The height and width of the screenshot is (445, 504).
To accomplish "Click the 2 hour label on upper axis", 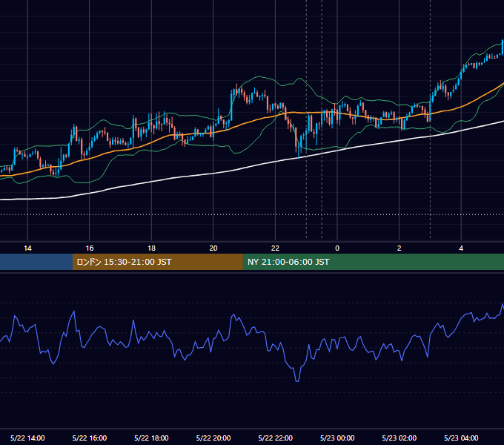I will click(x=399, y=248).
